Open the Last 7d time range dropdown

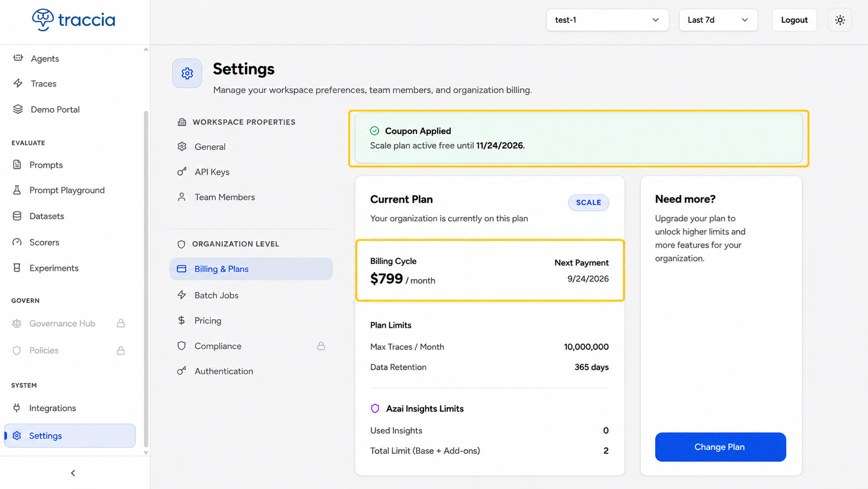(718, 20)
